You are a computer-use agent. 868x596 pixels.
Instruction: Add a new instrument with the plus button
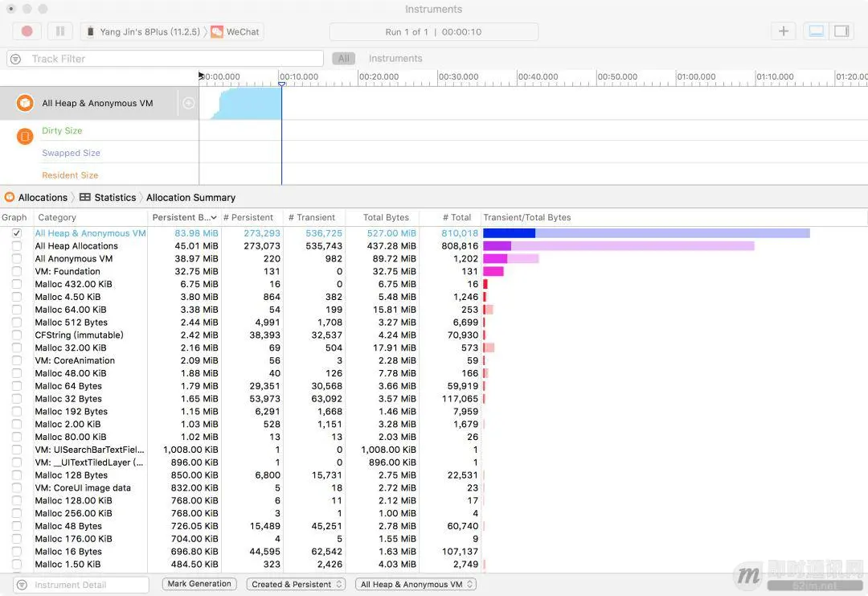(x=783, y=31)
